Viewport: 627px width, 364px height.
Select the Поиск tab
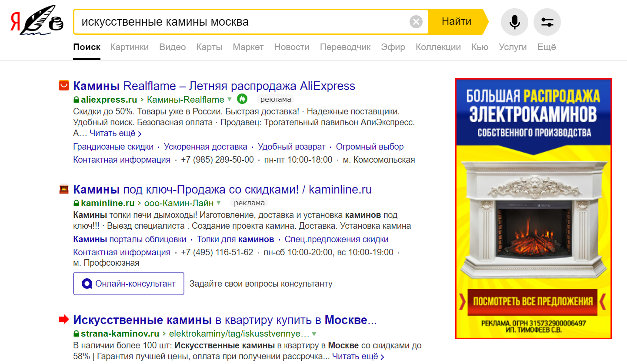[x=87, y=47]
